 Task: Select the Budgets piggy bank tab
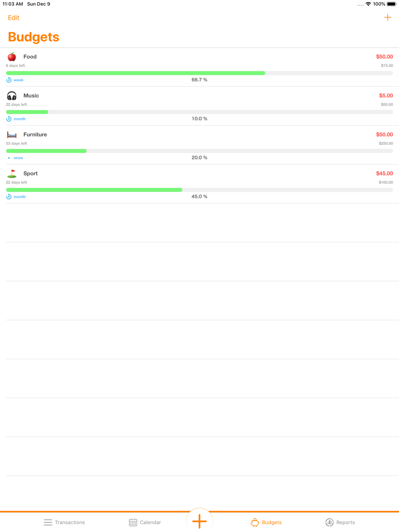(266, 522)
